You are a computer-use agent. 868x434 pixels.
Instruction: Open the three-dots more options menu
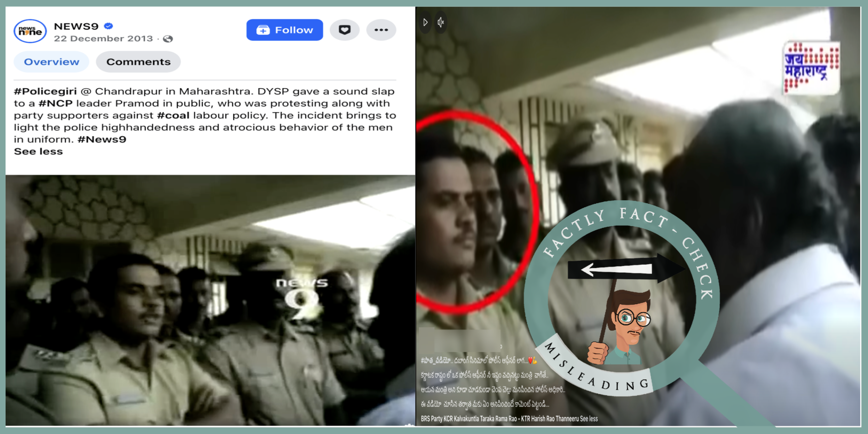click(x=381, y=30)
